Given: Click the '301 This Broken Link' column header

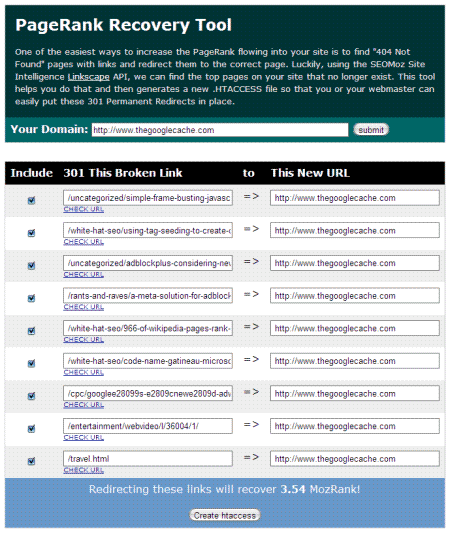Looking at the screenshot, I should point(123,173).
